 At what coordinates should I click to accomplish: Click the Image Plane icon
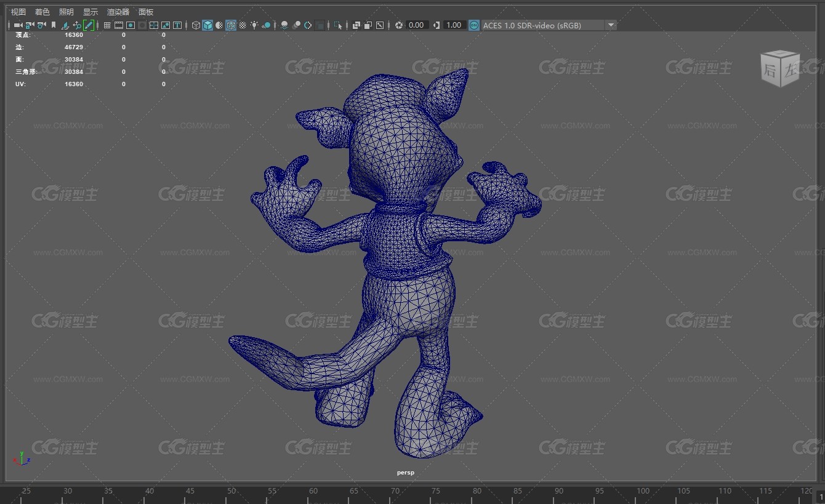tap(65, 25)
